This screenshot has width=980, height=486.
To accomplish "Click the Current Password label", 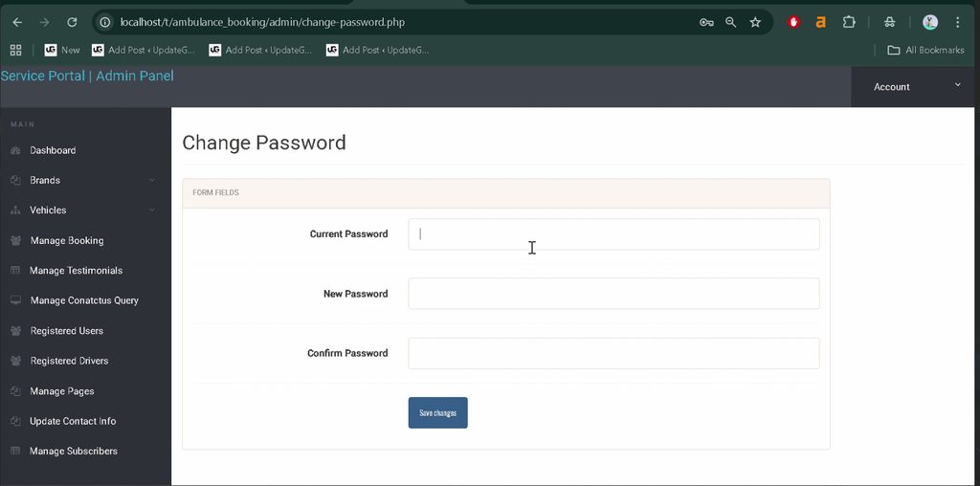I will coord(348,234).
